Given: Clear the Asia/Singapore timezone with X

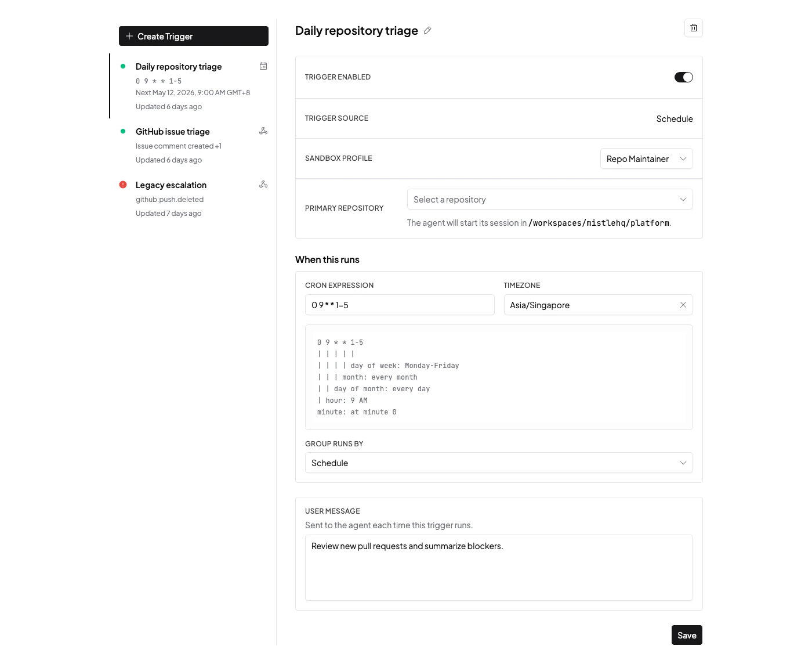Looking at the screenshot, I should click(x=683, y=305).
